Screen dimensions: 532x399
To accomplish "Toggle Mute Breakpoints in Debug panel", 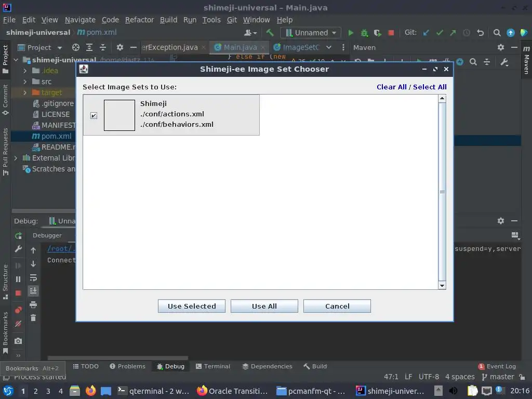I will click(x=18, y=324).
